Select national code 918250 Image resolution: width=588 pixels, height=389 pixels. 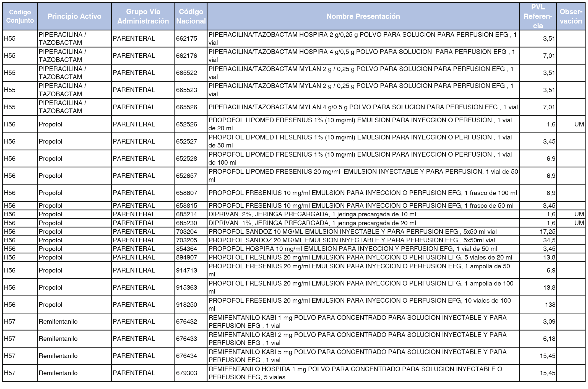(187, 305)
